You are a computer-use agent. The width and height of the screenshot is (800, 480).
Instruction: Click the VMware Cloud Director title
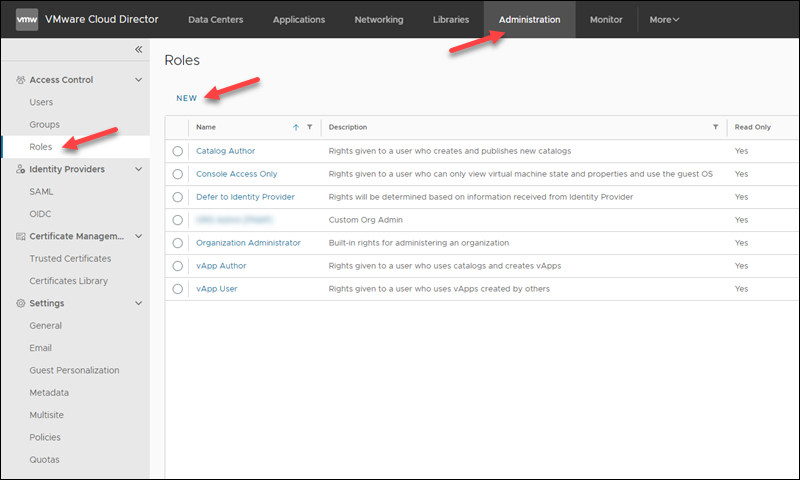pyautogui.click(x=102, y=19)
